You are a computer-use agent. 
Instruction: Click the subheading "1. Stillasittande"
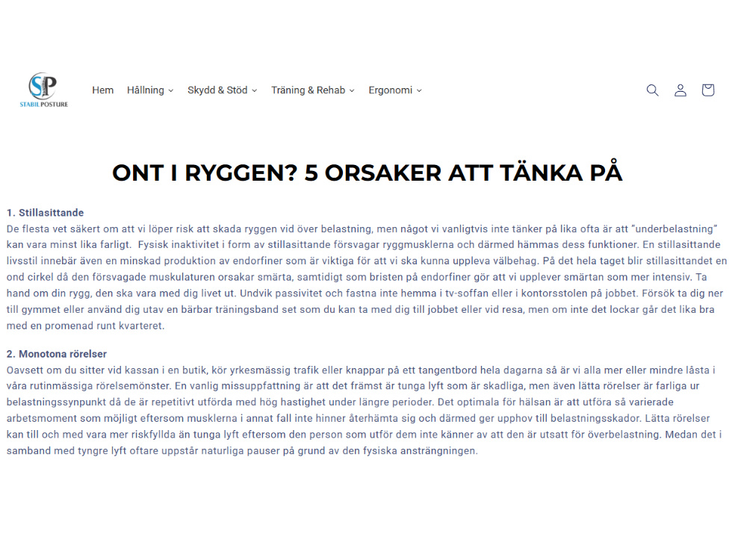pos(46,212)
